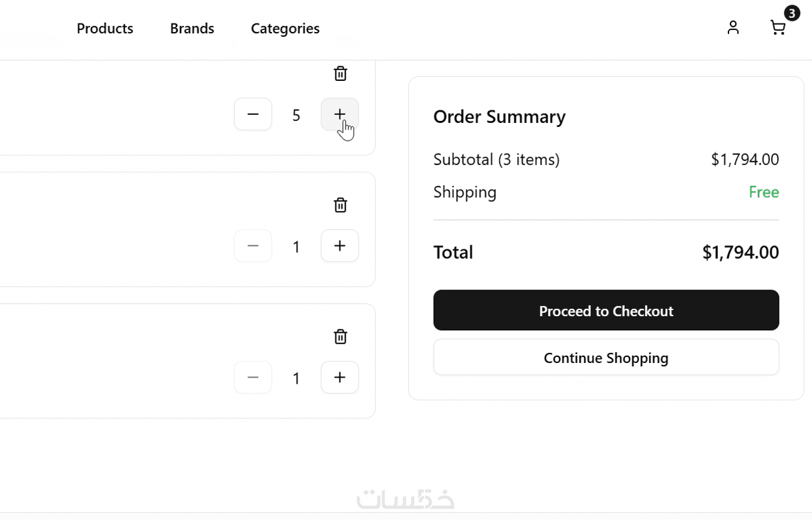Click the Total amount $1,794.00
This screenshot has width=812, height=520.
pyautogui.click(x=740, y=252)
